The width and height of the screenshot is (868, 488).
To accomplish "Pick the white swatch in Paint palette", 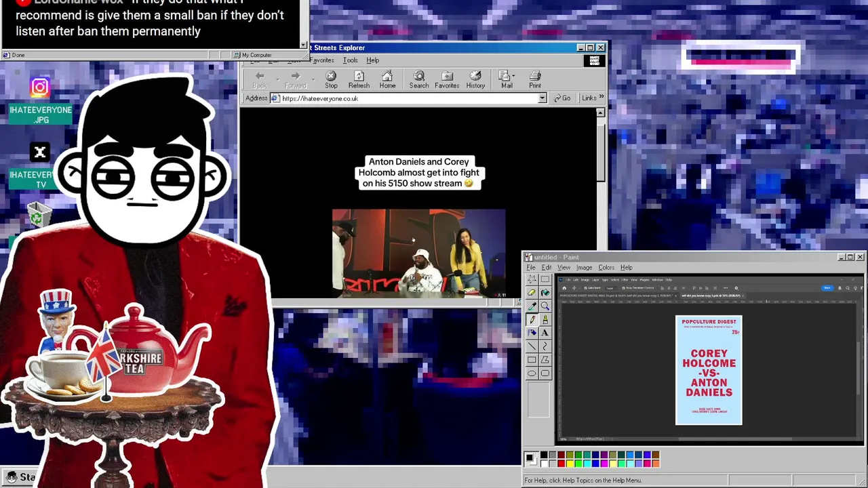I will [x=544, y=464].
